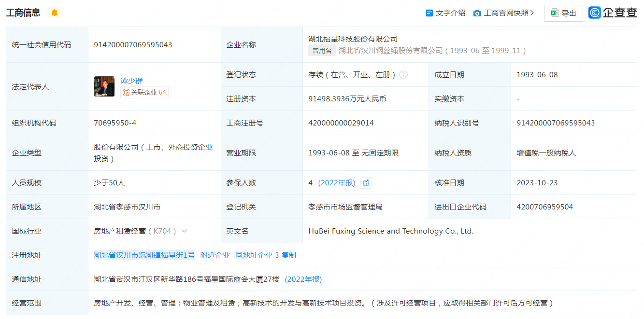644x319 pixels.
Task: Open the 文字介绍 text introduction
Action: pyautogui.click(x=445, y=13)
